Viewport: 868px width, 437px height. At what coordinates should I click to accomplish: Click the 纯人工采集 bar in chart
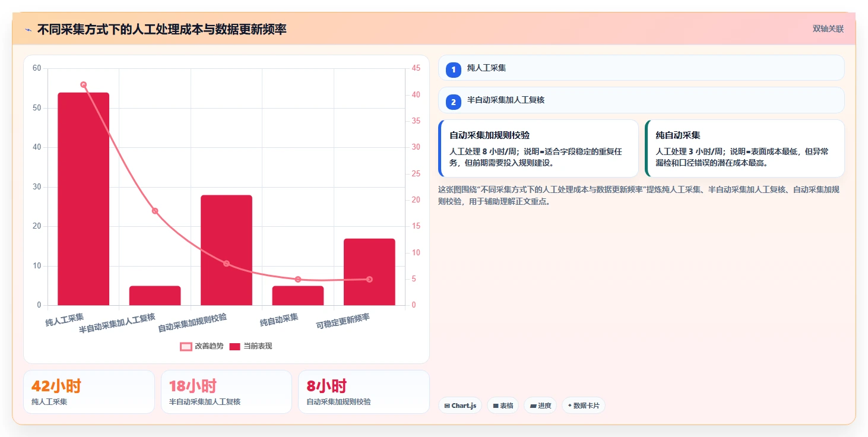coord(83,199)
